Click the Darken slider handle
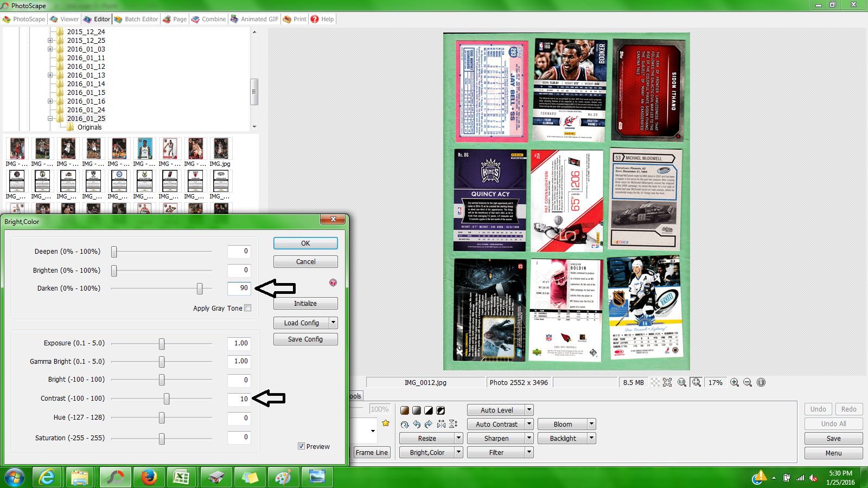The height and width of the screenshot is (488, 868). [200, 288]
